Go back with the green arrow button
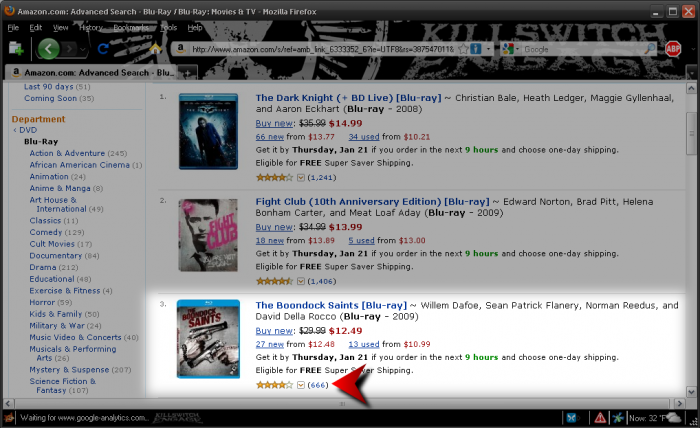Image resolution: width=700 pixels, height=428 pixels. (x=48, y=49)
